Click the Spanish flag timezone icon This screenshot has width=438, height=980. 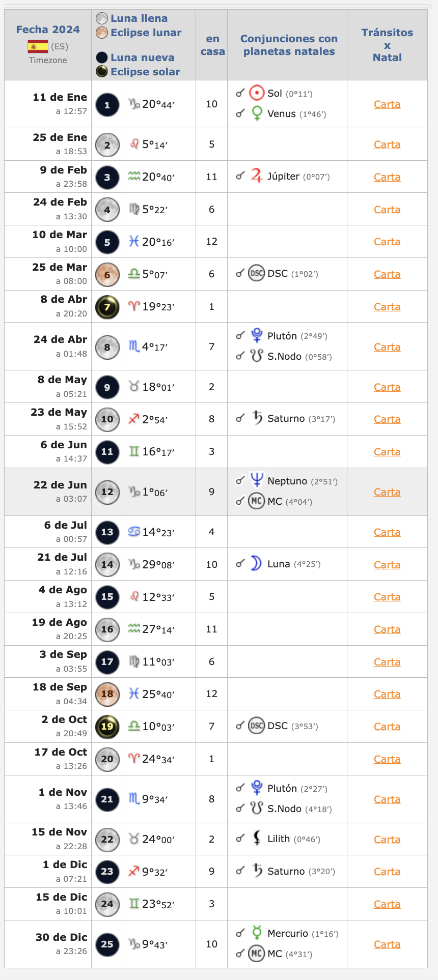point(38,46)
